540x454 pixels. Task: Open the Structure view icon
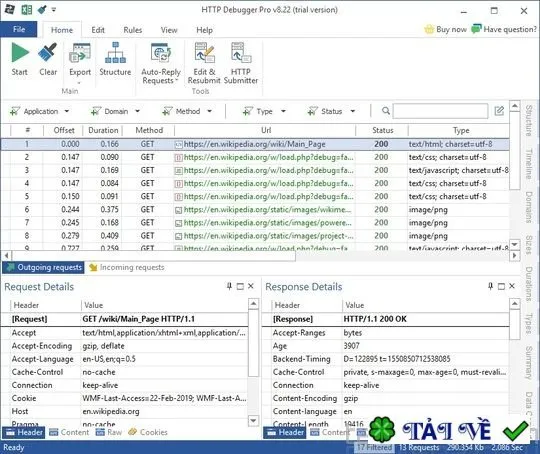pos(115,52)
